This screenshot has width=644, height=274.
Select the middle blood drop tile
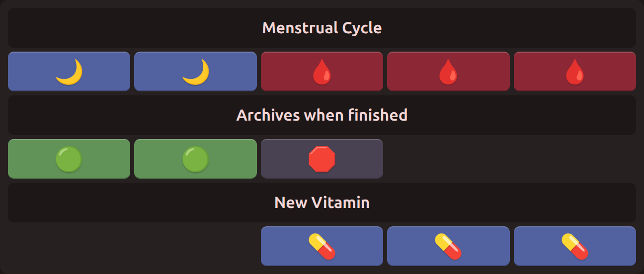(448, 71)
